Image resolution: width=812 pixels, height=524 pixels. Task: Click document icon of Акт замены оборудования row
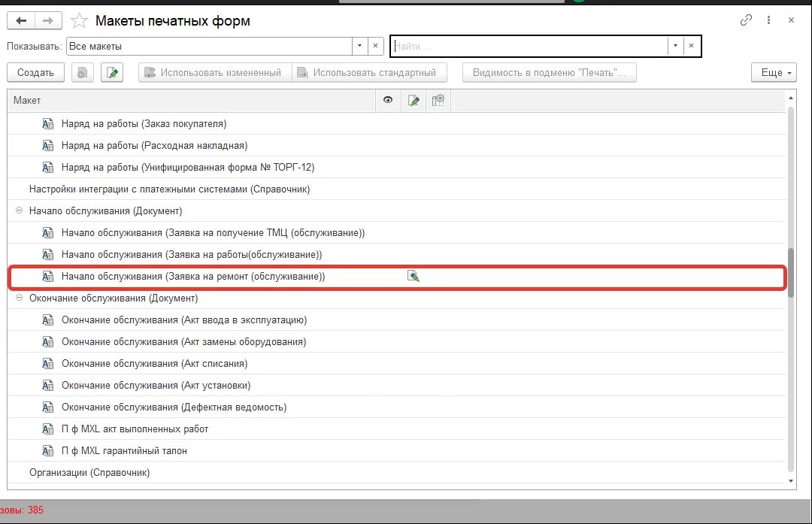tap(47, 342)
